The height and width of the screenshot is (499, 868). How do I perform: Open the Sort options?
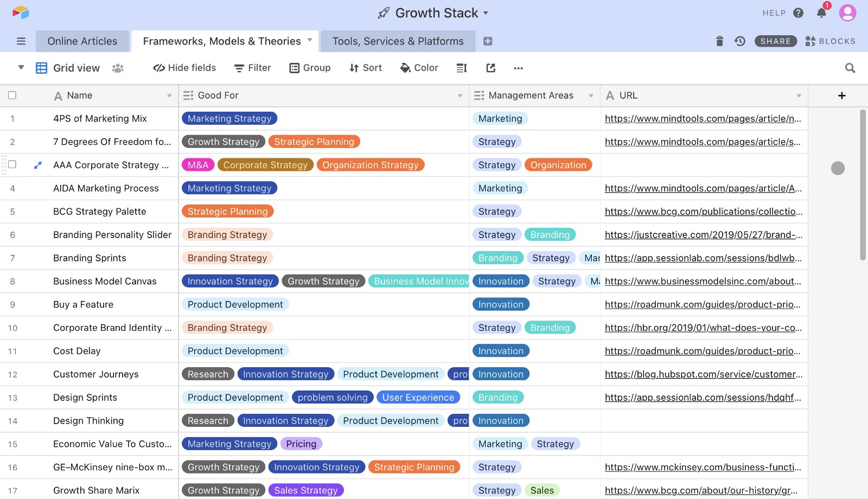366,68
